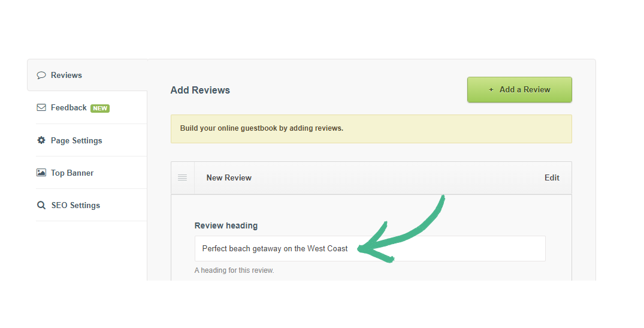The width and height of the screenshot is (644, 328).
Task: Click the yellow guestbook notice banner
Action: [371, 128]
